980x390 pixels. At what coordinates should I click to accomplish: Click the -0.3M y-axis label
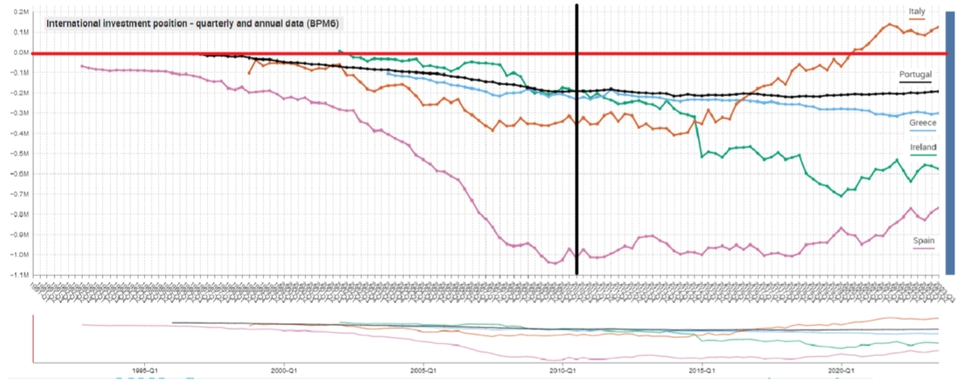pos(20,114)
